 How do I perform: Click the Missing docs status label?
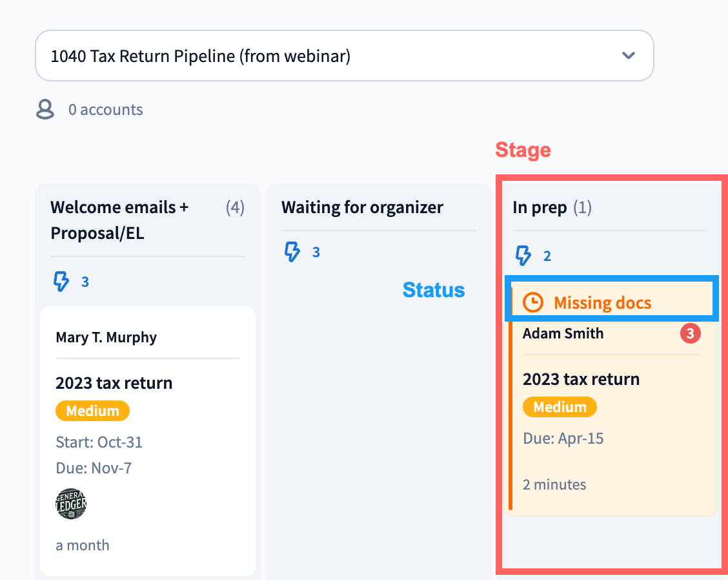603,302
